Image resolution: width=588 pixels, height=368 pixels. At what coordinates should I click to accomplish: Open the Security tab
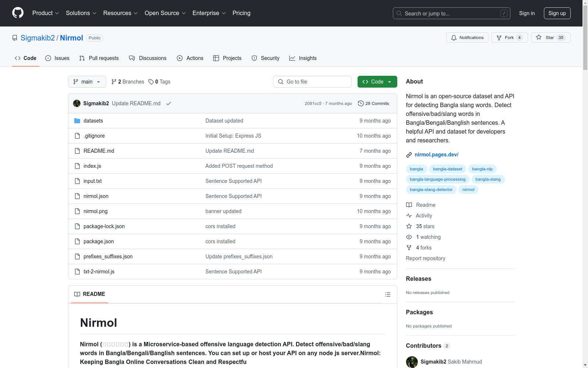pyautogui.click(x=265, y=58)
